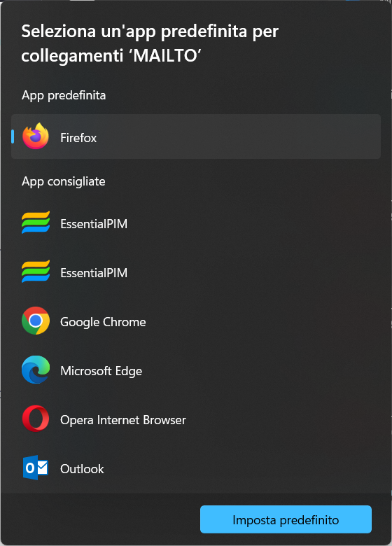Image resolution: width=392 pixels, height=546 pixels.
Task: Pick the 'Microsoft Edge' label
Action: click(101, 371)
